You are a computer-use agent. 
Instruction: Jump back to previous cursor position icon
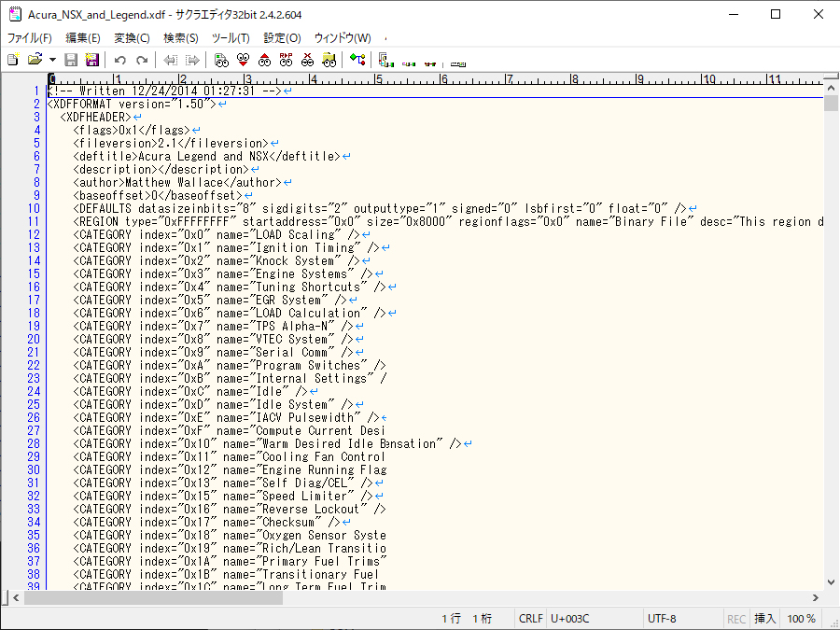pyautogui.click(x=171, y=60)
